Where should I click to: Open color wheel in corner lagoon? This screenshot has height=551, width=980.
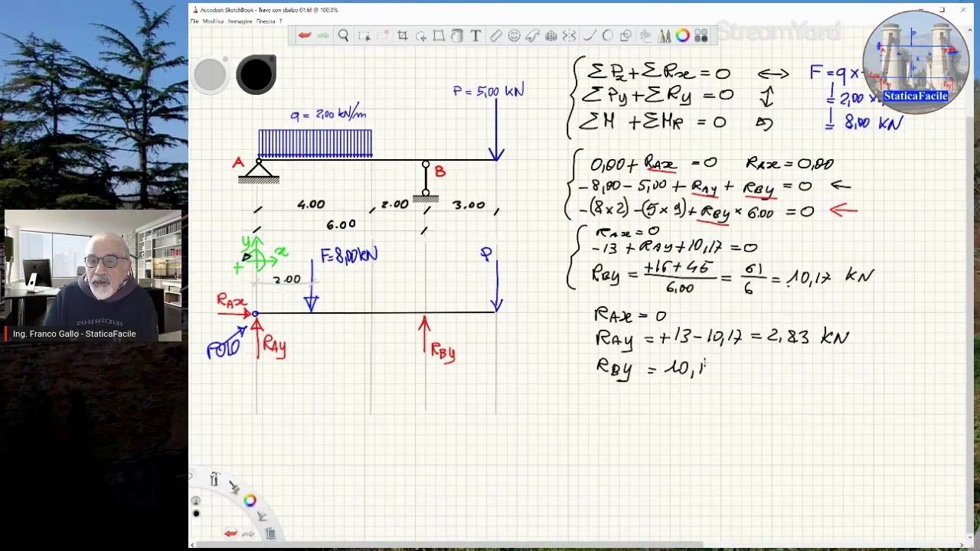250,501
